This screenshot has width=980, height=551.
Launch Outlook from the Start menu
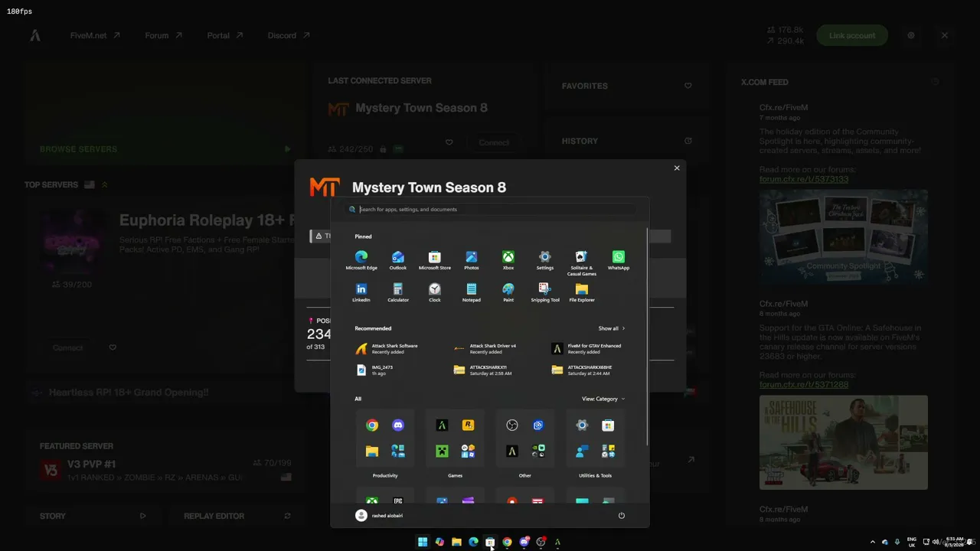[398, 260]
